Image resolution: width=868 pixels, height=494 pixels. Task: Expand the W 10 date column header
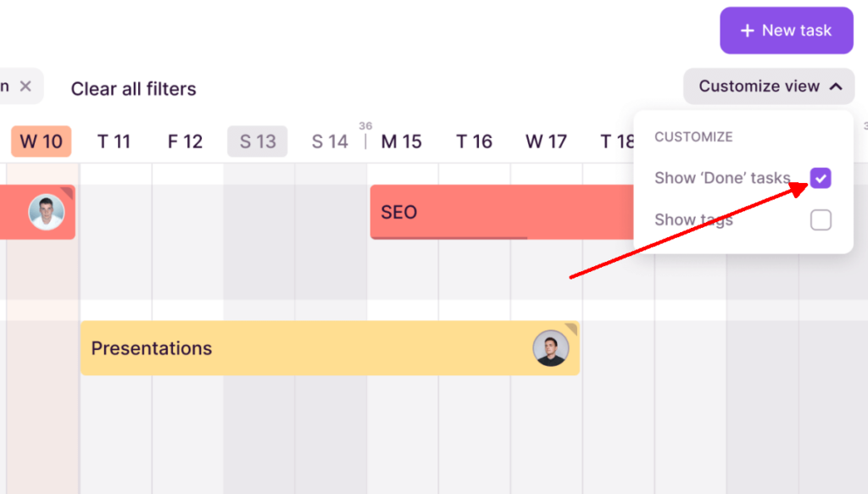click(x=41, y=142)
